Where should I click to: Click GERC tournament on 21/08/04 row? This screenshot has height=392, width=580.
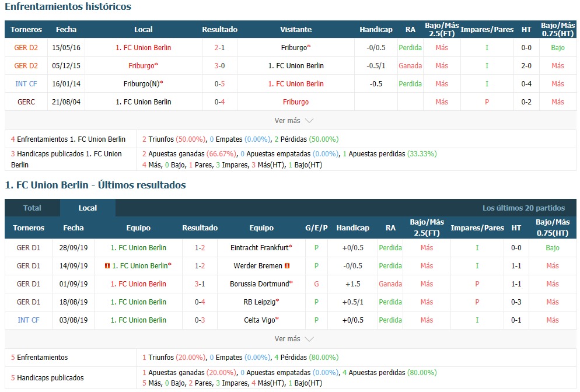point(26,102)
